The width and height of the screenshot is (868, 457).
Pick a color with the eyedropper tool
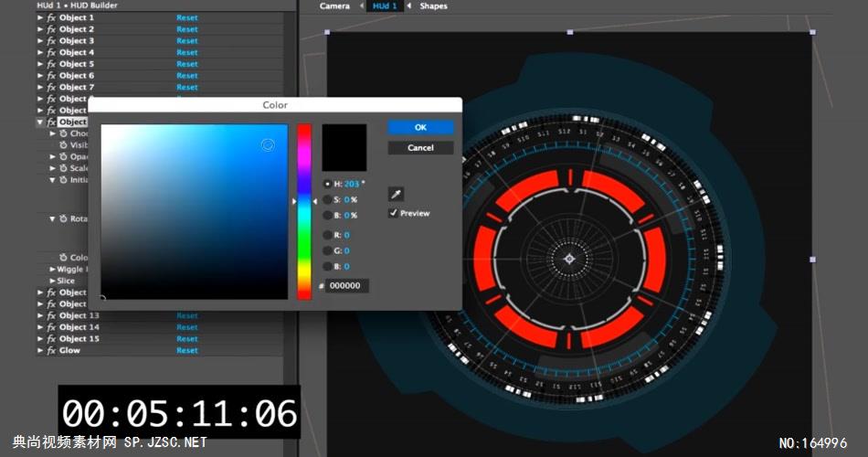click(396, 194)
